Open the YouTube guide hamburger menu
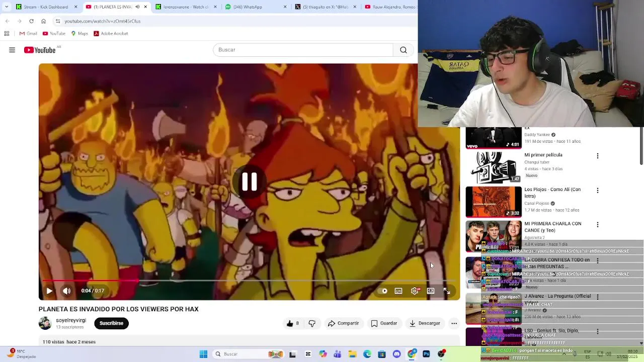644x362 pixels. coord(12,50)
